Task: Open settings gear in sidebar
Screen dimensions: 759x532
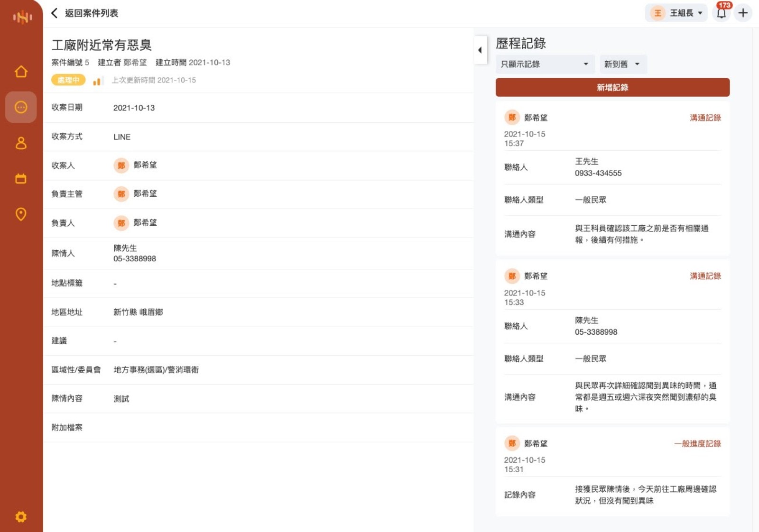Action: [x=21, y=516]
